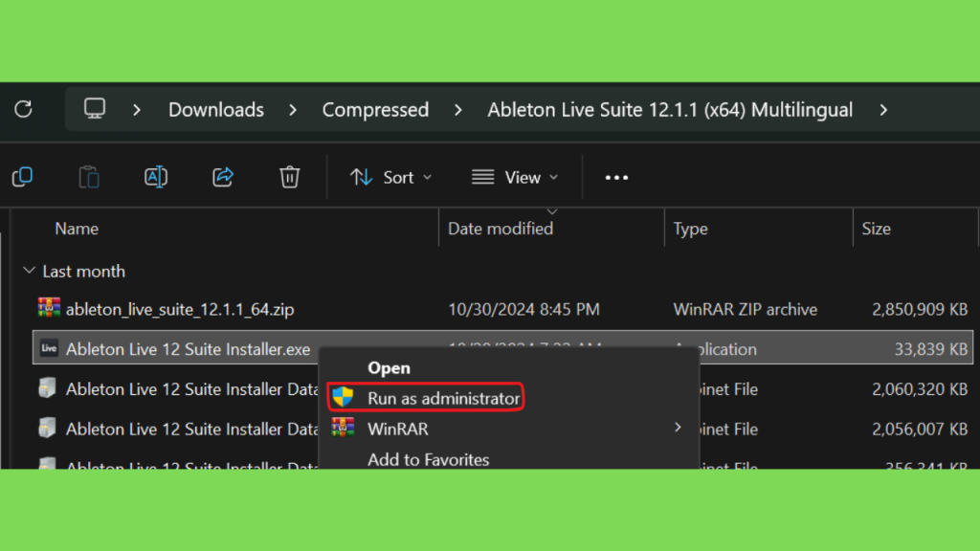Collapse the Last month group
Screen dimensions: 980x551
29,271
